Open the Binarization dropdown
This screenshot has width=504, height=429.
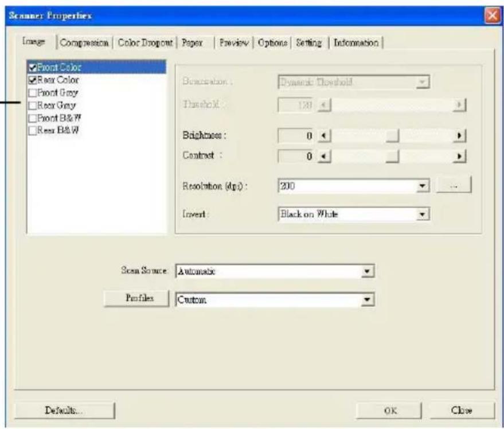click(354, 82)
